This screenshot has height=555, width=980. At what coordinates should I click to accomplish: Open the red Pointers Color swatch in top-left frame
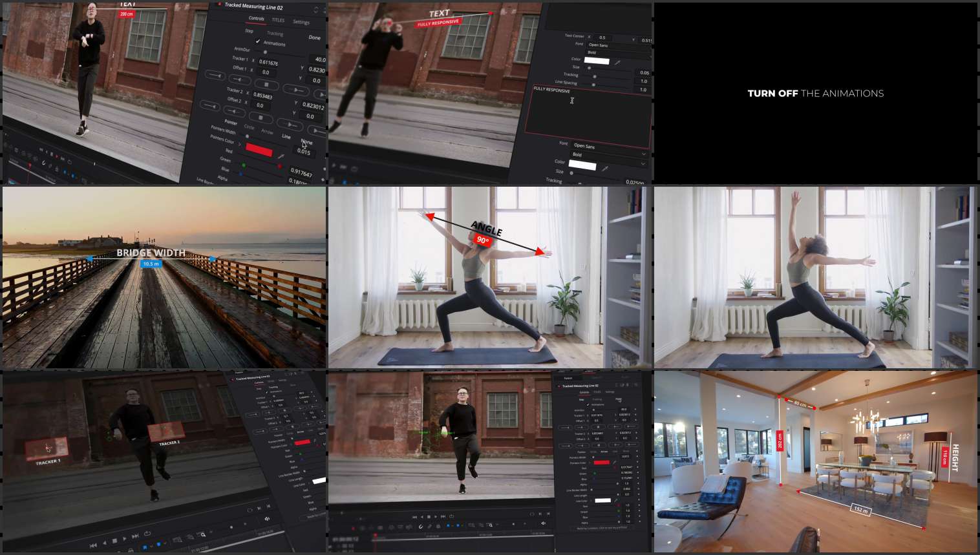coord(259,150)
